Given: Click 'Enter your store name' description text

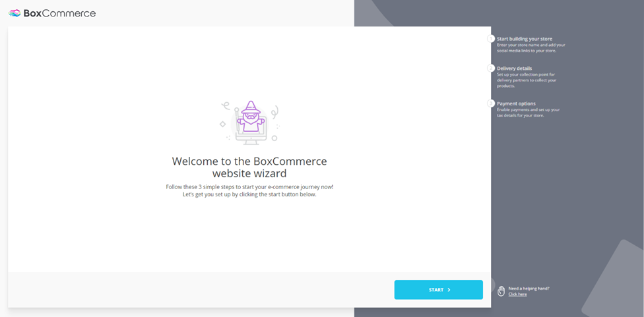Looking at the screenshot, I should (x=531, y=47).
